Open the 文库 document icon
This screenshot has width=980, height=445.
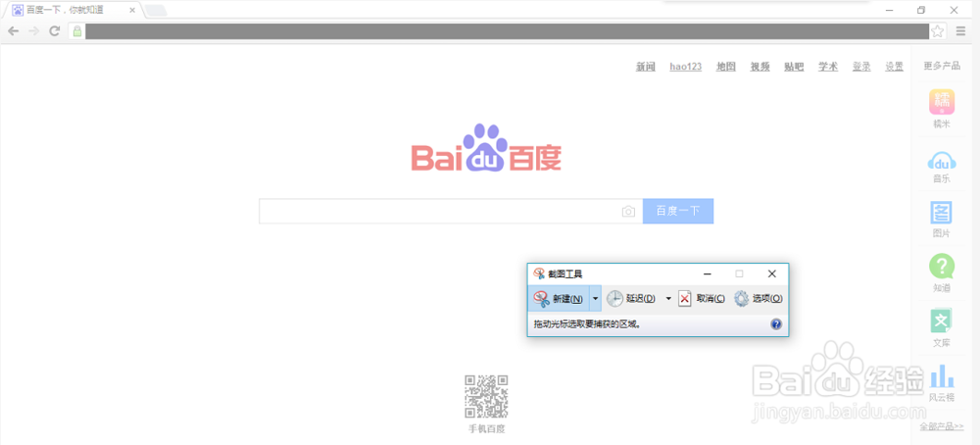point(942,321)
